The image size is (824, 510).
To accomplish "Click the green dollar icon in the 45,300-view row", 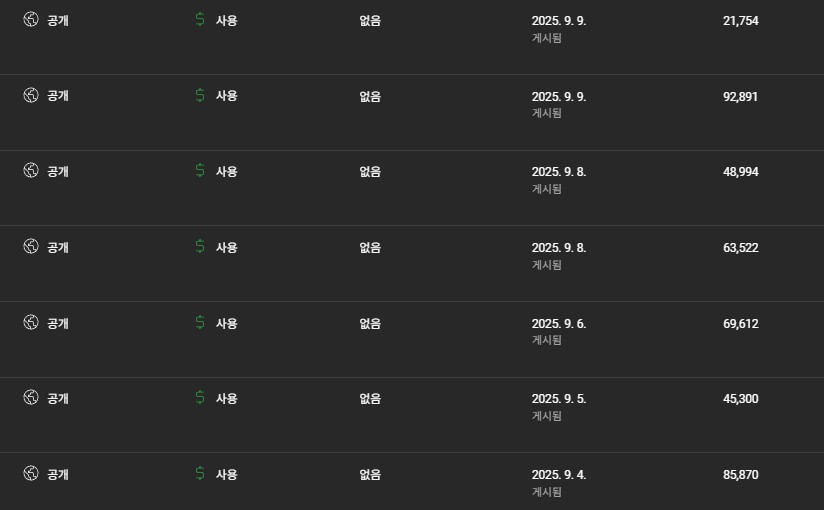I will (200, 398).
